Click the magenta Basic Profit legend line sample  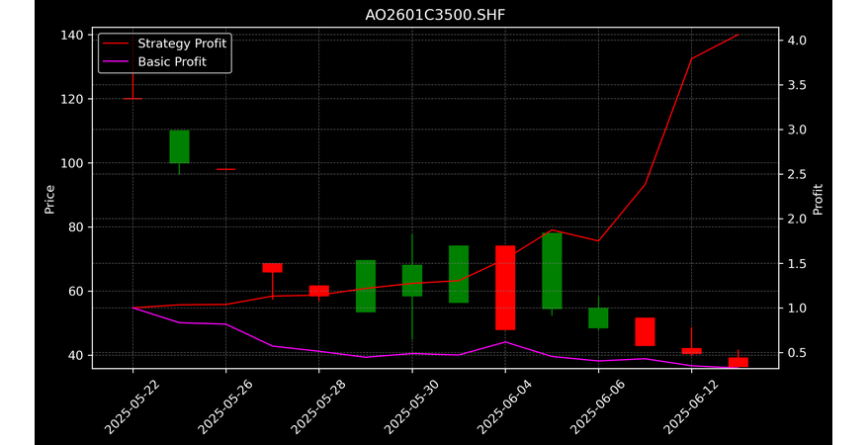[115, 62]
